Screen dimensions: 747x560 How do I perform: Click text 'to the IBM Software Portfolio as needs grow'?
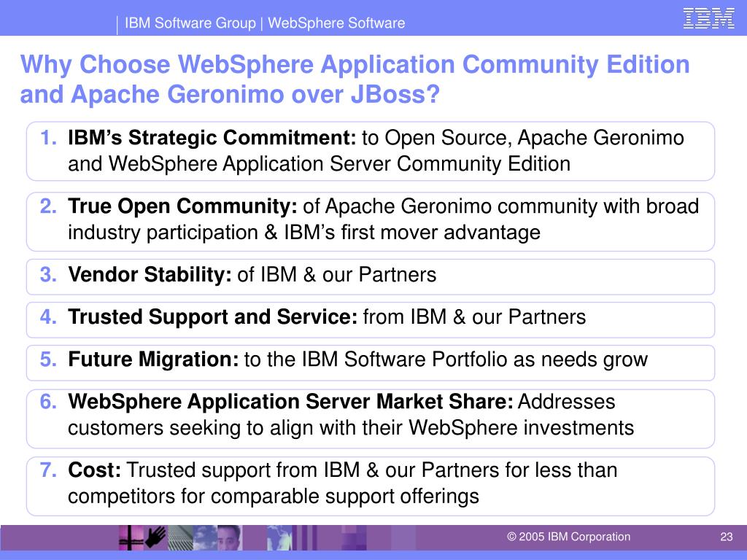click(x=446, y=359)
